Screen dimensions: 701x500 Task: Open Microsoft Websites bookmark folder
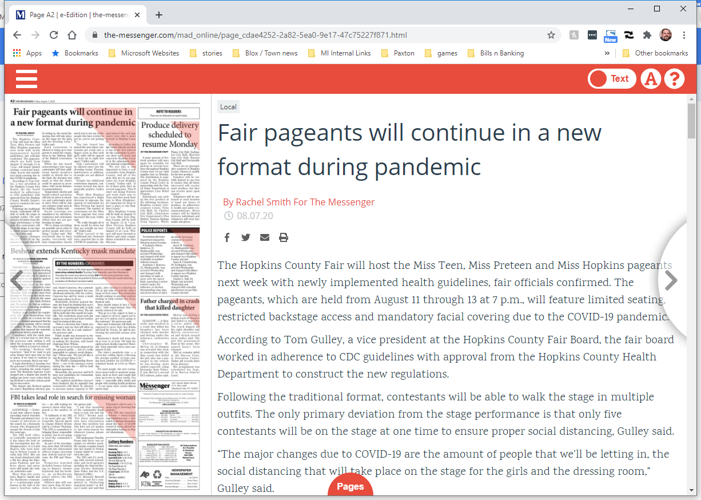(144, 53)
